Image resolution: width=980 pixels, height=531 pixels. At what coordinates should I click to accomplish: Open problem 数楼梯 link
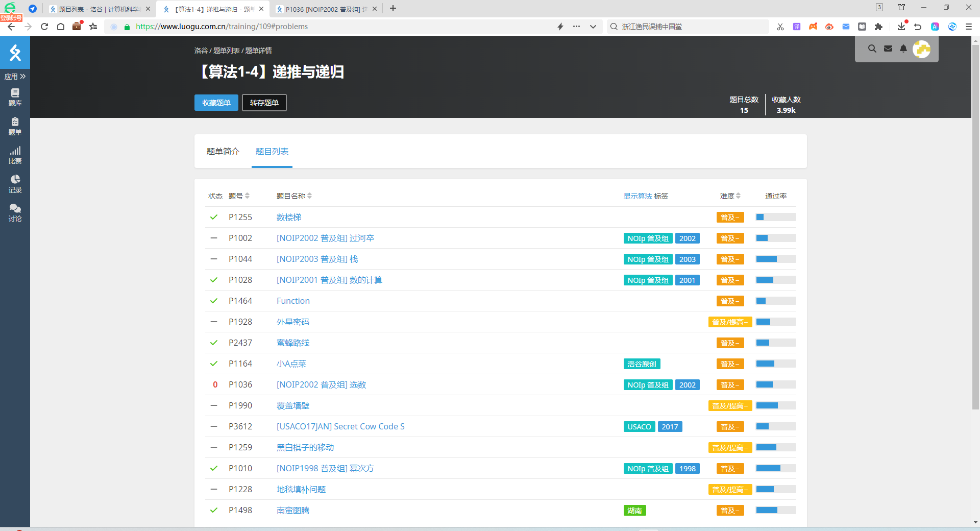pyautogui.click(x=289, y=218)
